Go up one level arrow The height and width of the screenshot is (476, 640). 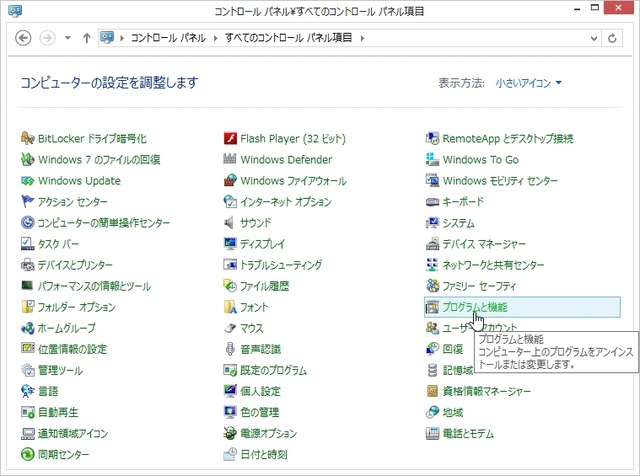87,38
